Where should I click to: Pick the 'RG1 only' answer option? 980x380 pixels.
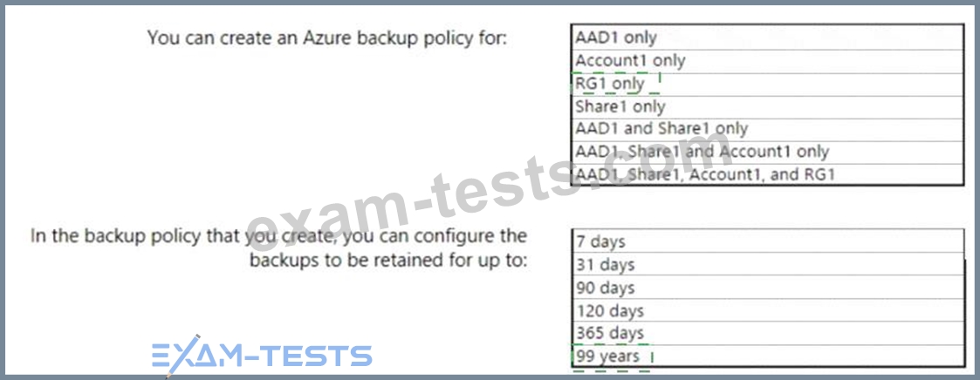point(767,85)
